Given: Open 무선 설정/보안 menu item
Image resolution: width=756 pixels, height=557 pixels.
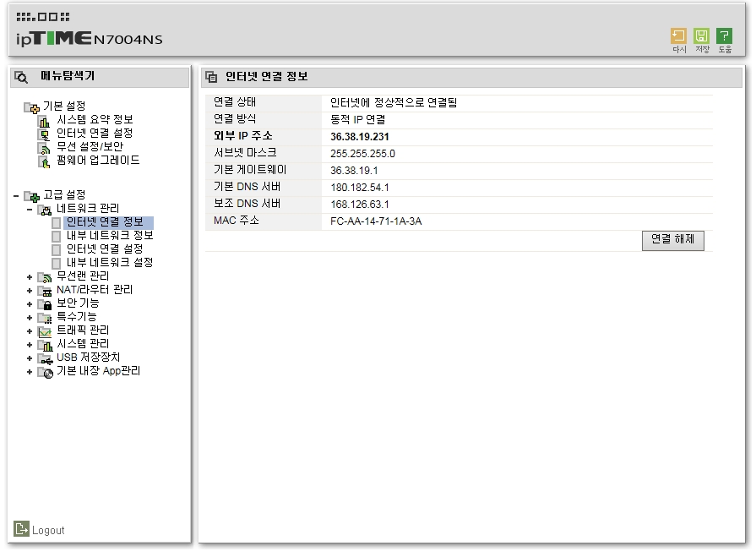Looking at the screenshot, I should 90,146.
